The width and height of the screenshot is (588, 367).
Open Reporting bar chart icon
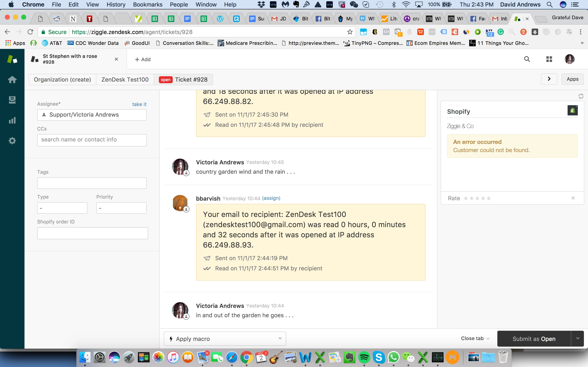point(12,120)
